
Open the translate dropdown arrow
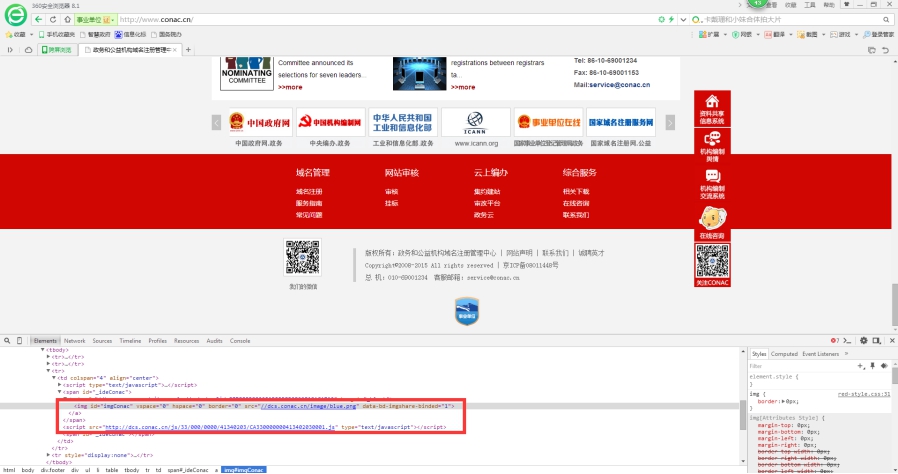click(x=791, y=34)
